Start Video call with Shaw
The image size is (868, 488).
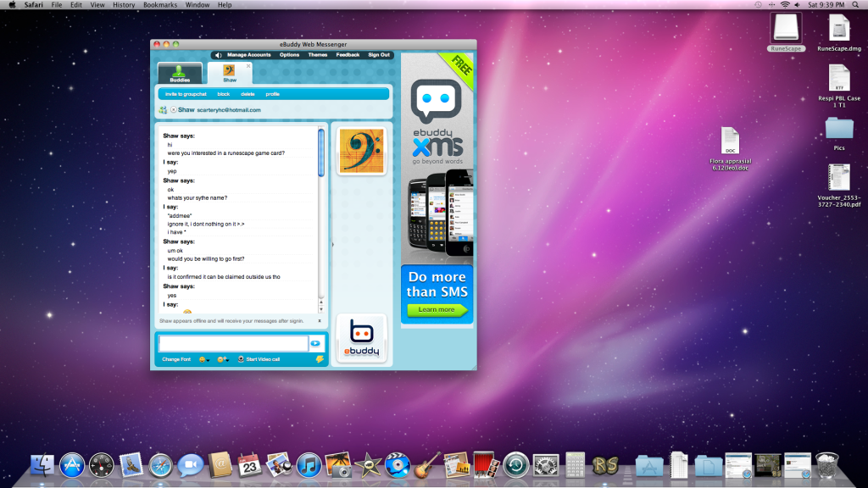(259, 359)
